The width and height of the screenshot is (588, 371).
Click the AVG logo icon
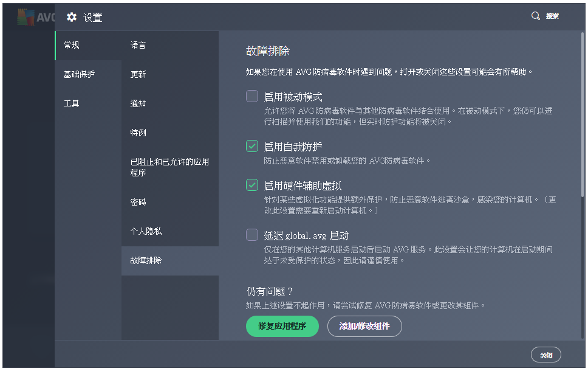point(26,17)
